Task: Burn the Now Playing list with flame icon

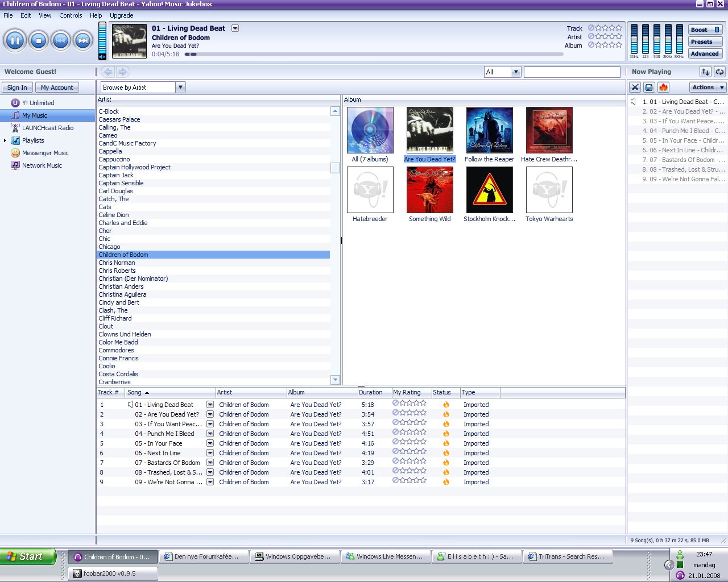Action: (663, 88)
